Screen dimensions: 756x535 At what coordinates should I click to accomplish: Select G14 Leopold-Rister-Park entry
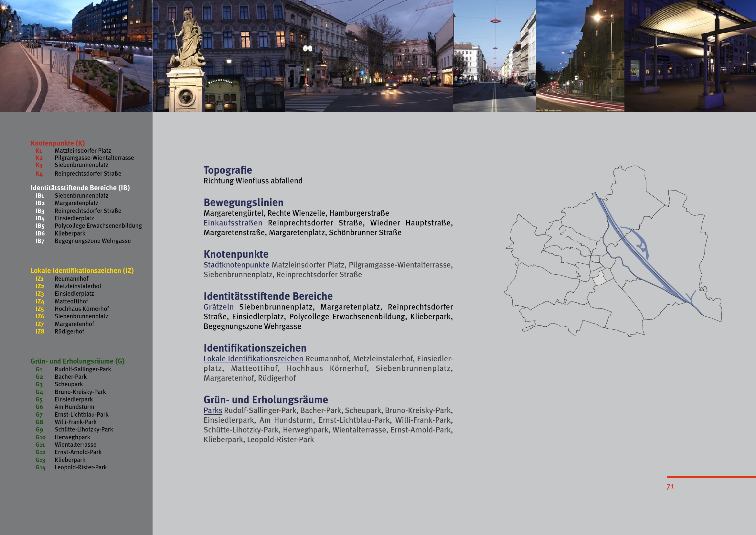coord(80,467)
